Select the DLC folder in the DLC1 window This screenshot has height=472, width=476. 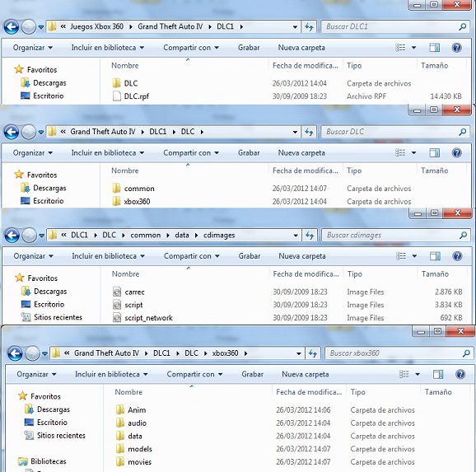click(131, 83)
